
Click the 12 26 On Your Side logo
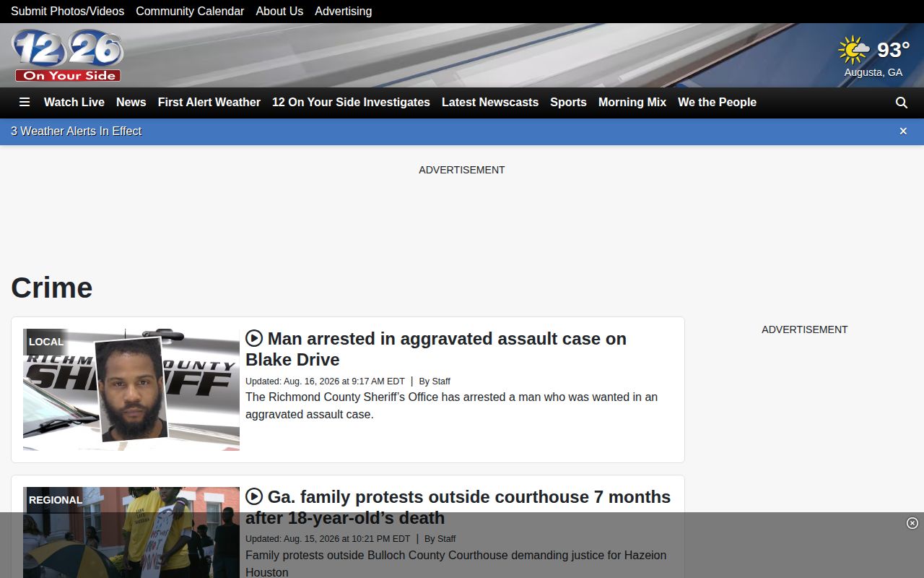coord(68,56)
